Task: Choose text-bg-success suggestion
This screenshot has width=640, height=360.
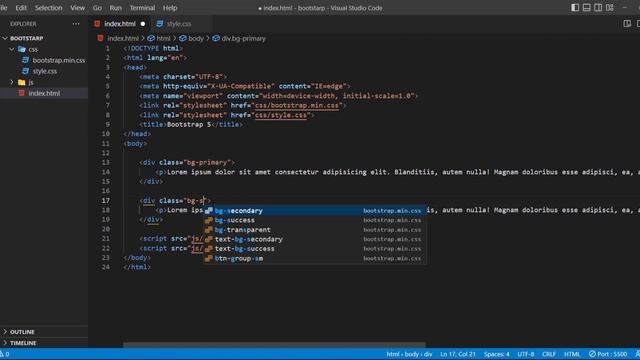Action: tap(315, 249)
